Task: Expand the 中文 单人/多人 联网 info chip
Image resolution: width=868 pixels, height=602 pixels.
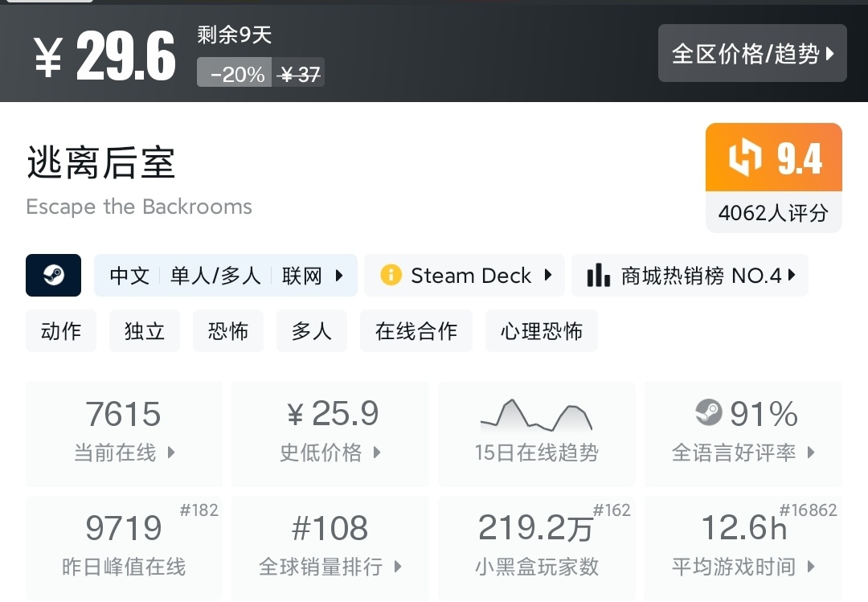Action: (x=226, y=276)
